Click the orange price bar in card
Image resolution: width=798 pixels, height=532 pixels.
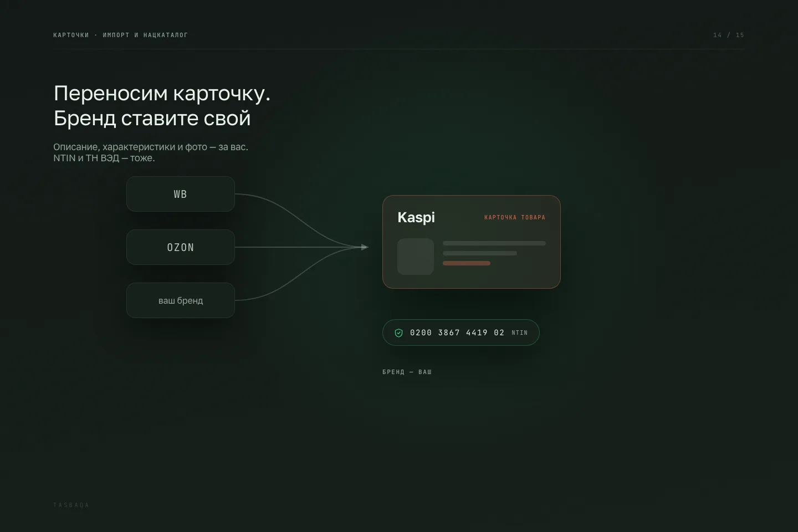coord(467,263)
